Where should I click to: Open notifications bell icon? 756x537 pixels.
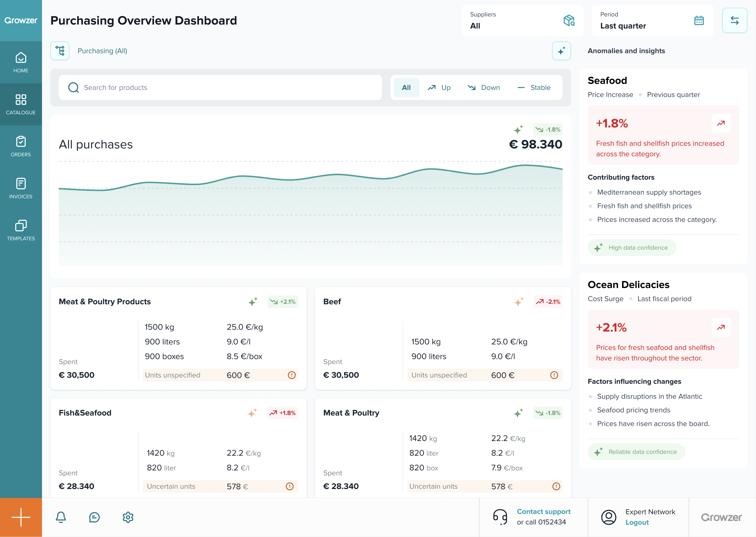pyautogui.click(x=61, y=517)
